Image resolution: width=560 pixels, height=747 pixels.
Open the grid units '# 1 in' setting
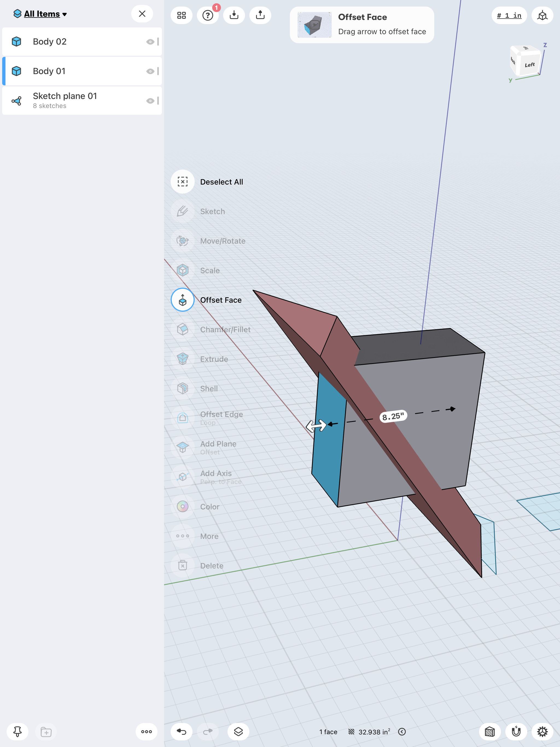point(509,15)
